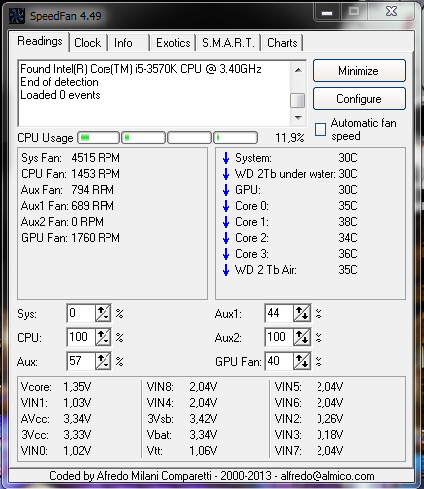Enable the Automatic fan speed checkbox
The width and height of the screenshot is (424, 489).
pos(320,129)
